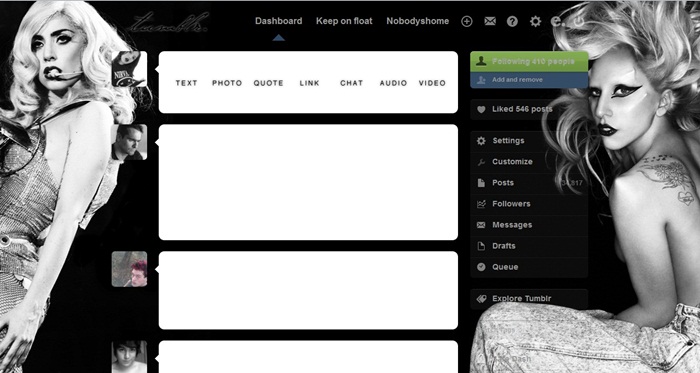Click the add-user icon beside Add and remove
The image size is (700, 373).
[481, 80]
